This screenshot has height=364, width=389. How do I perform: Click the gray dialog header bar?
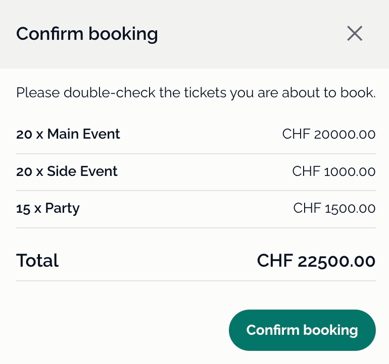(x=194, y=34)
